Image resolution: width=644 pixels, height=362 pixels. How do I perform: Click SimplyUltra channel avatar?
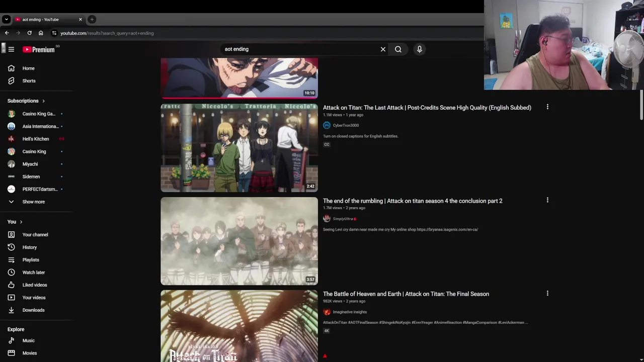(x=327, y=219)
